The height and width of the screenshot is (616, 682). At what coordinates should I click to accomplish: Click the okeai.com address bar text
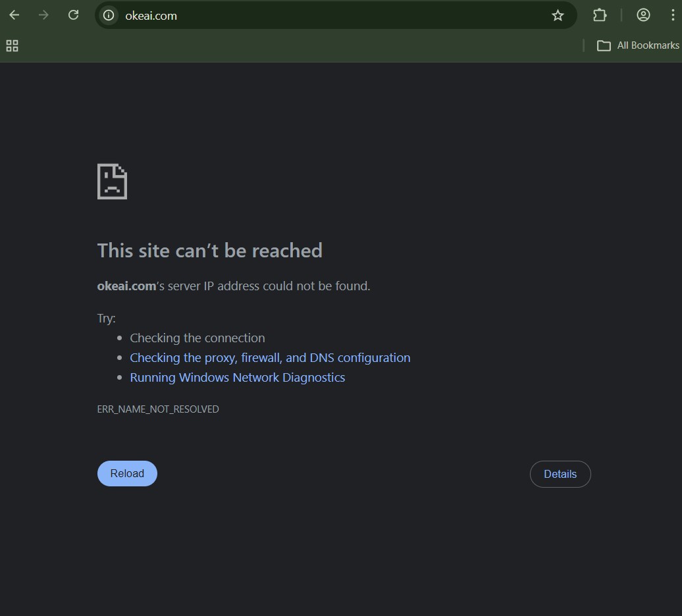151,16
